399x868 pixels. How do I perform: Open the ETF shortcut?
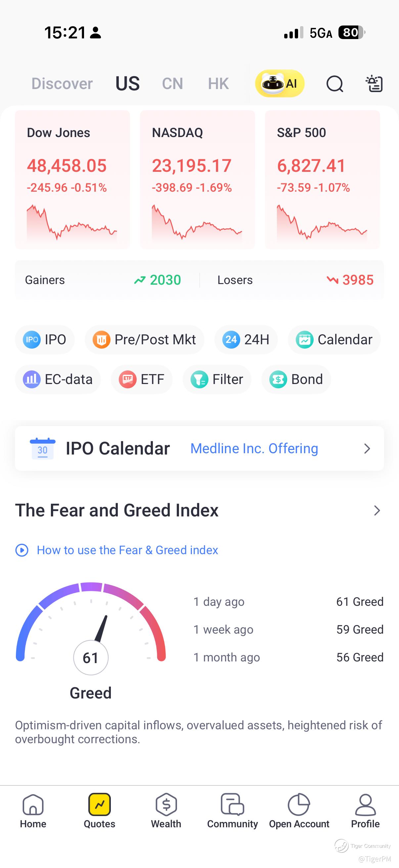coord(142,379)
